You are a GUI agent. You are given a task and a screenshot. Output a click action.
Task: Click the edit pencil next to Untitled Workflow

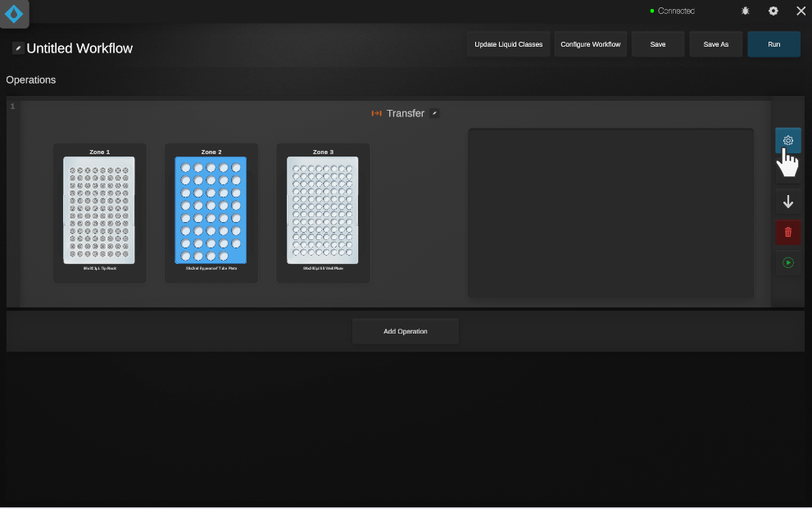coord(18,48)
